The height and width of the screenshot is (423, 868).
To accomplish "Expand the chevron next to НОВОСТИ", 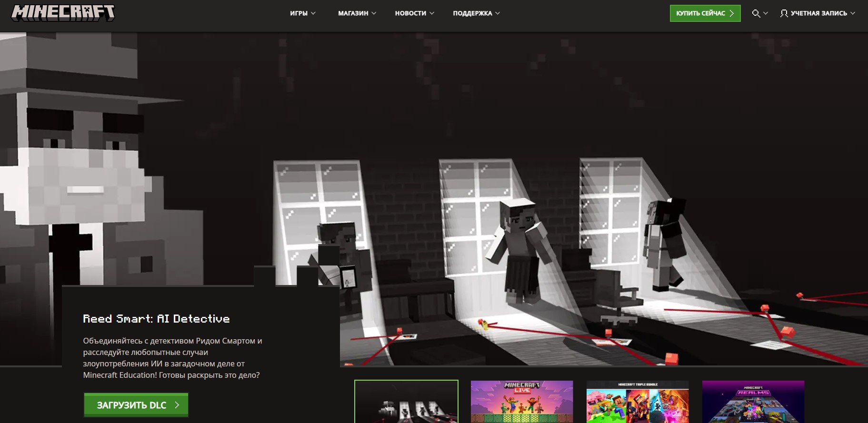I will 432,13.
